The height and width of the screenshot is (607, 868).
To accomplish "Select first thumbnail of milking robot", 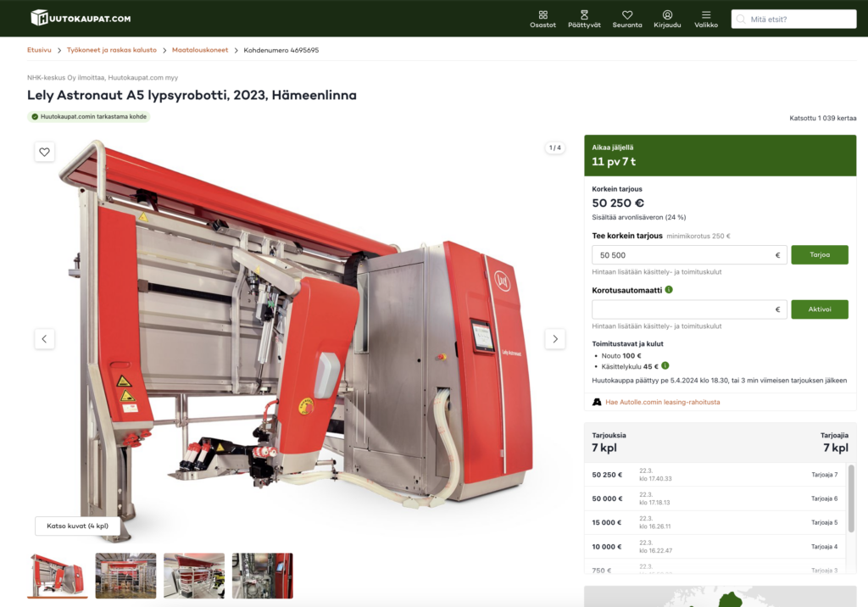I will [58, 576].
